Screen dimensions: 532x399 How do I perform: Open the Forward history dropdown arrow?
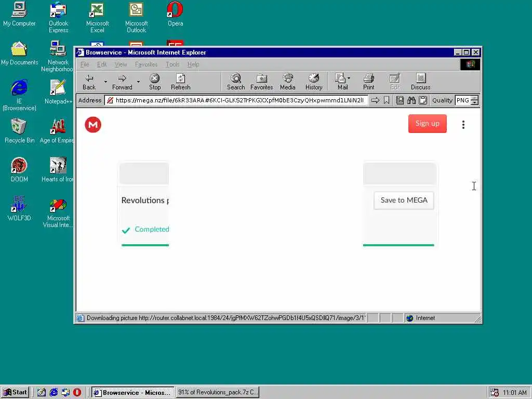[x=138, y=82]
